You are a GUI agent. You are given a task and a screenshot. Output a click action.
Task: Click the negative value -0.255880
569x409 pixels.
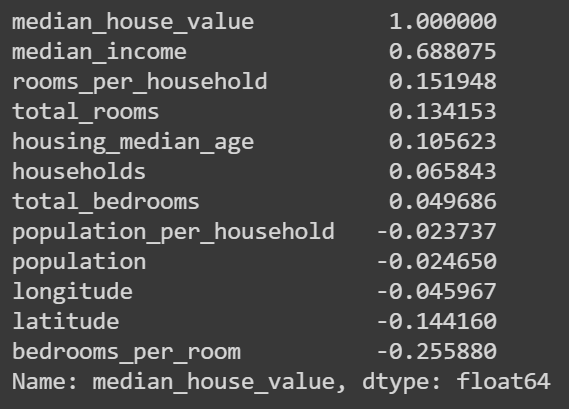point(437,352)
